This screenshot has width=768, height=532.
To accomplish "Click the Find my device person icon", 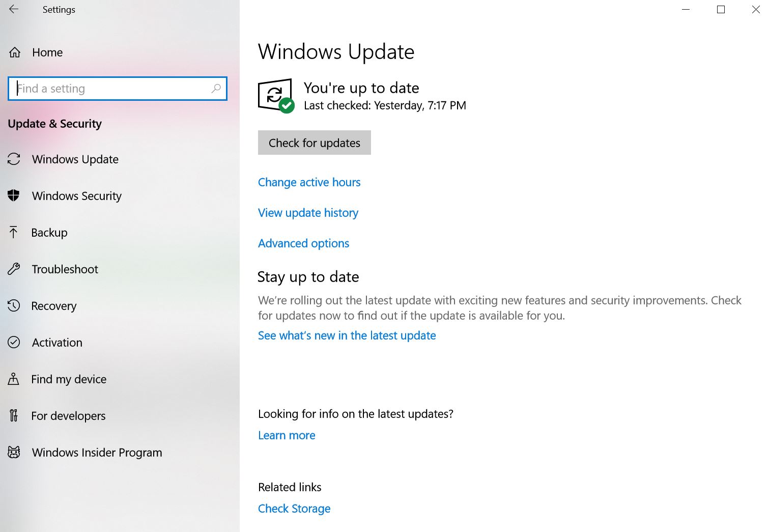I will [14, 379].
